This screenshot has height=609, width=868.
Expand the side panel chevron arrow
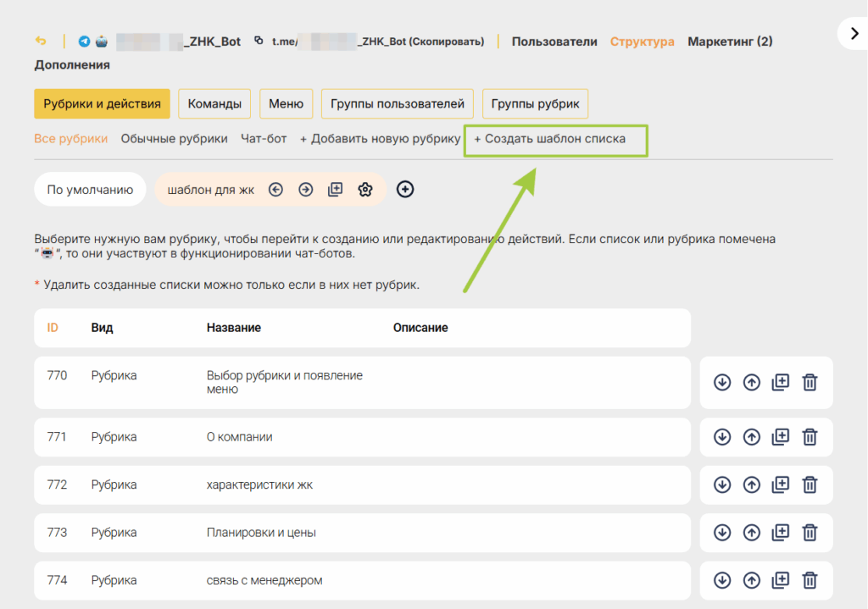point(854,34)
